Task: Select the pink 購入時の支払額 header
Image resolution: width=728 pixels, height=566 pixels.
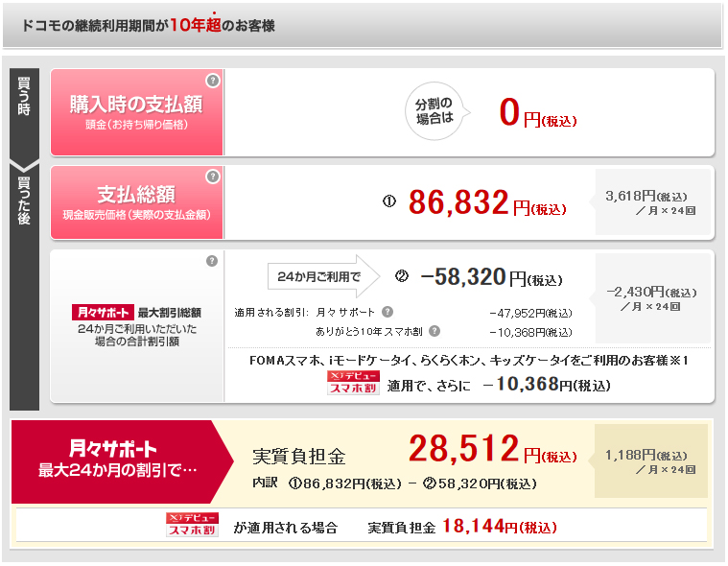Action: click(136, 111)
